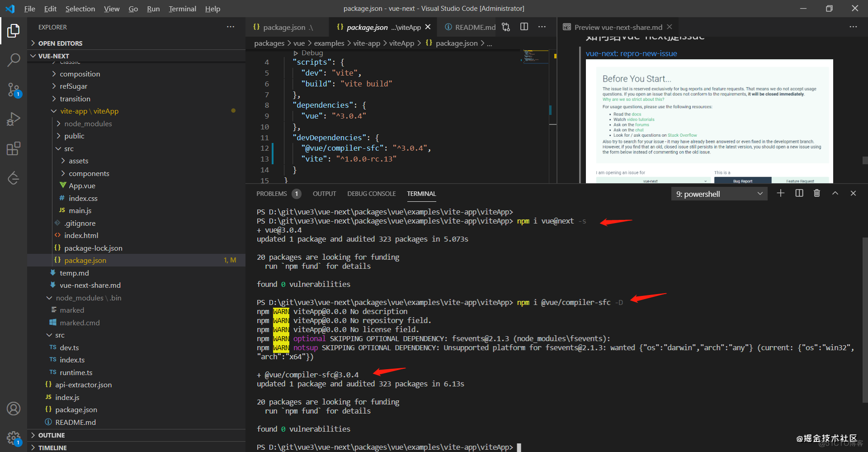Open the Extensions view

point(14,149)
